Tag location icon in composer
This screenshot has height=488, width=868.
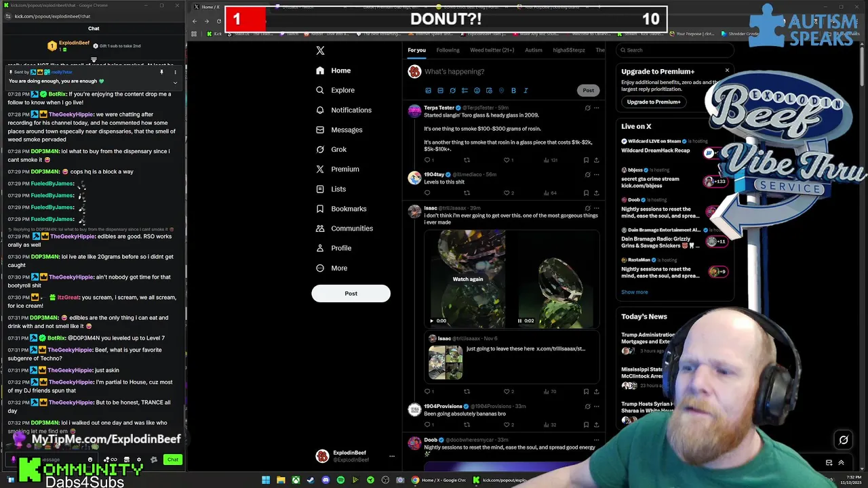coord(501,90)
